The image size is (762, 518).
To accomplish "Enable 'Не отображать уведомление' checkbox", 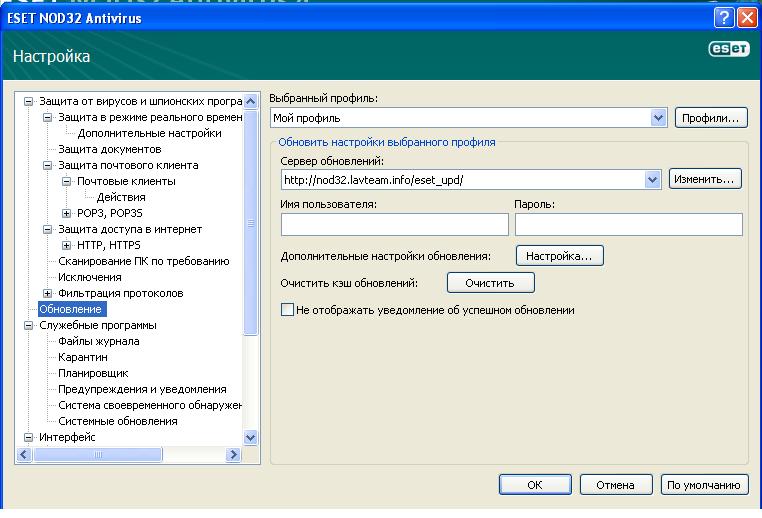I will click(288, 310).
